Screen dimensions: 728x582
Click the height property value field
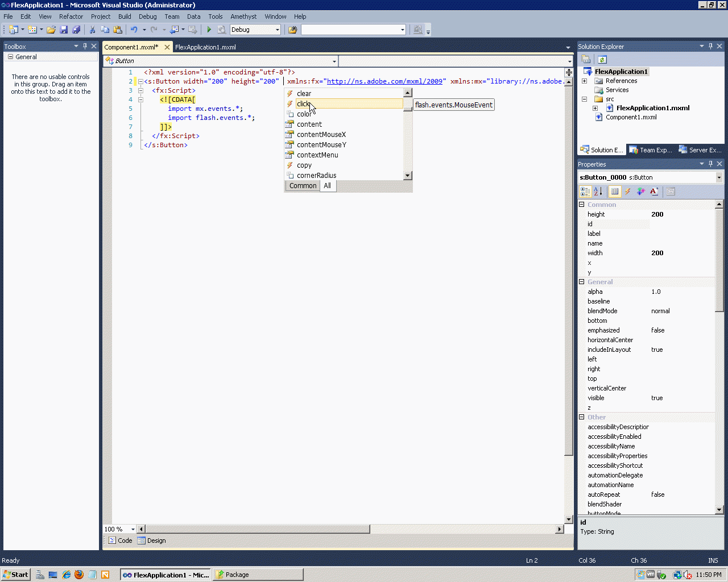coord(681,214)
